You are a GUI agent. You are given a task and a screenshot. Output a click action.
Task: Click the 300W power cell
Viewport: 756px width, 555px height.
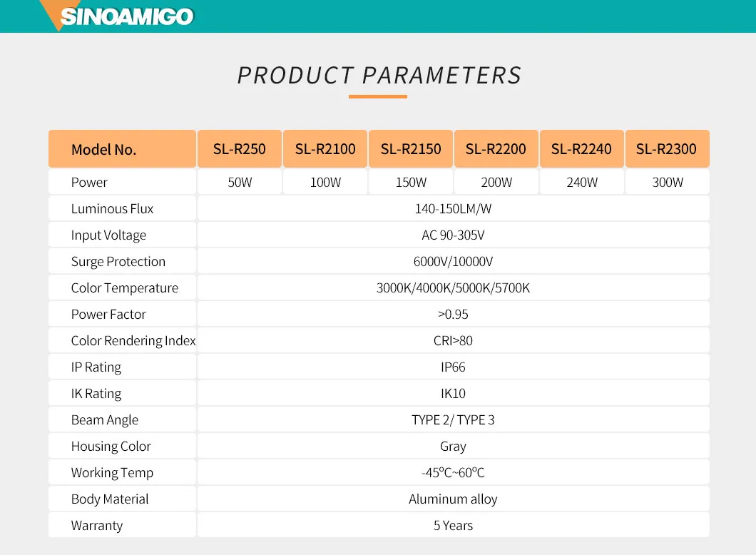click(668, 183)
